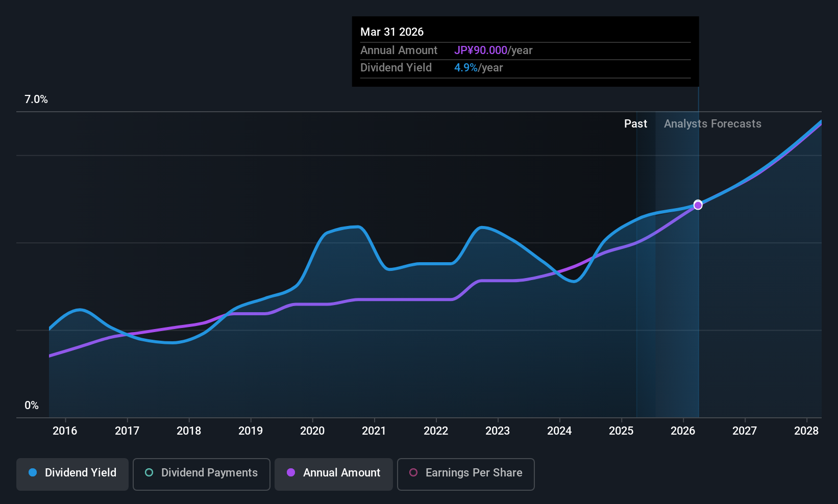Viewport: 838px width, 504px height.
Task: Select the Mar 31 2026 data point marker
Action: click(x=698, y=205)
